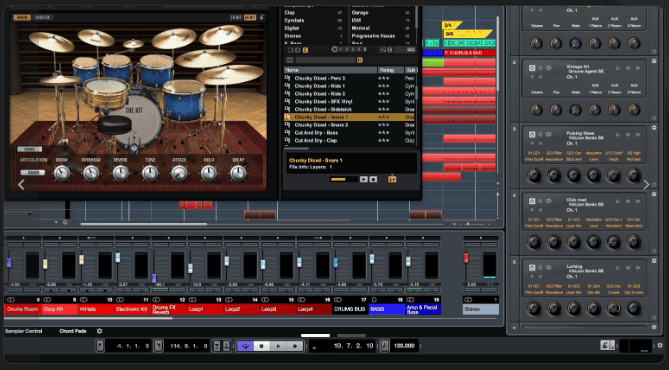Viewport: 669px width, 370px height.
Task: Turn the Volume knob of Vintage Kit slot
Action: coord(536,109)
